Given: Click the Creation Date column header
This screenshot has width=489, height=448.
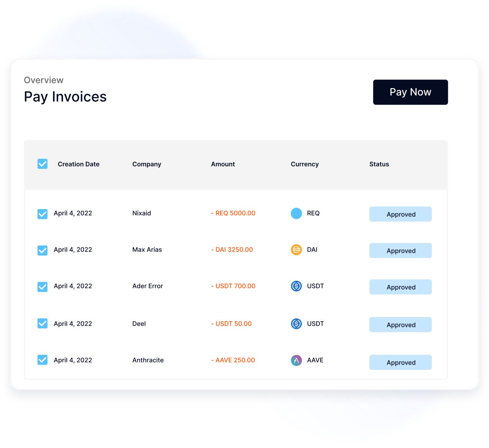Looking at the screenshot, I should (78, 164).
